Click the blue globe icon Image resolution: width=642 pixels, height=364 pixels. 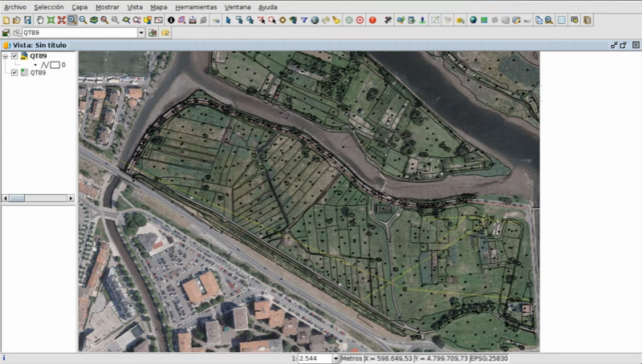[473, 20]
